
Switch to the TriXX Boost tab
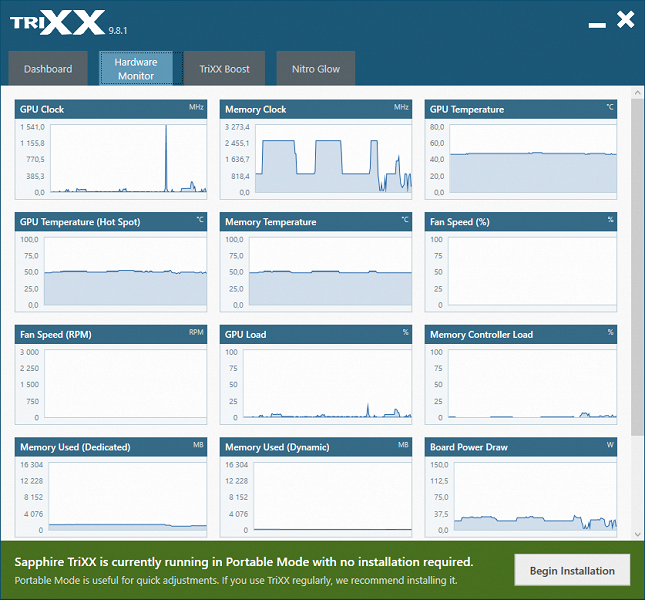(225, 68)
